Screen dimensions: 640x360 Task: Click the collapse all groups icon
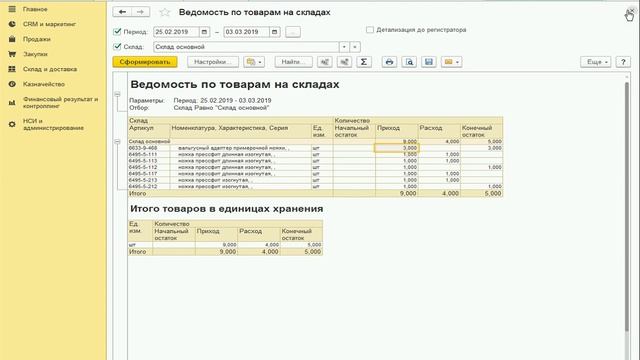(324, 62)
